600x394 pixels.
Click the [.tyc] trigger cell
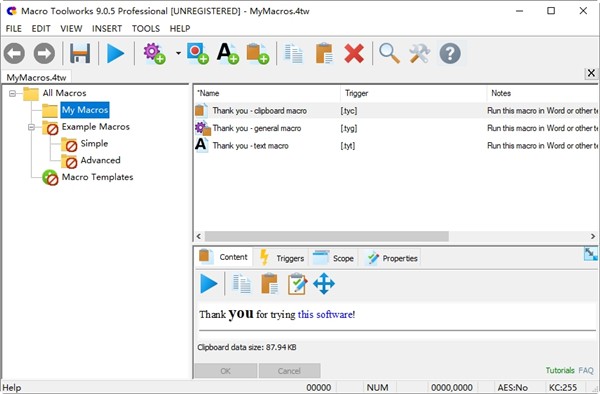349,111
